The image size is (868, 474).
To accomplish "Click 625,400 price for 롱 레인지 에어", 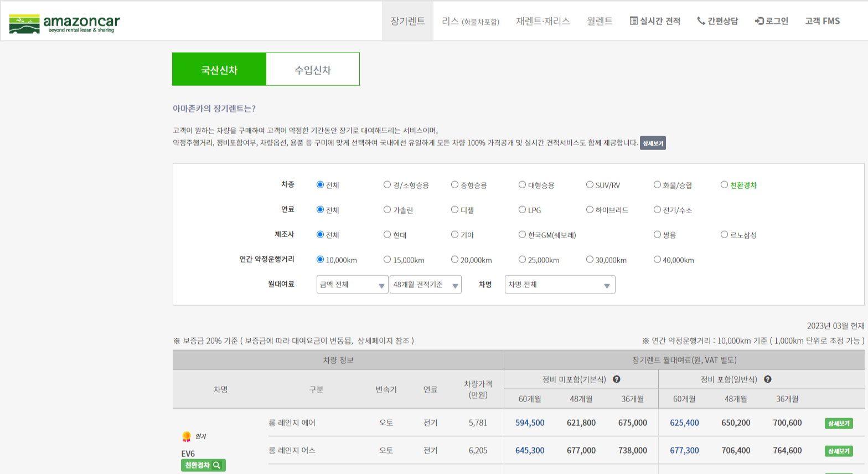I will coord(684,423).
